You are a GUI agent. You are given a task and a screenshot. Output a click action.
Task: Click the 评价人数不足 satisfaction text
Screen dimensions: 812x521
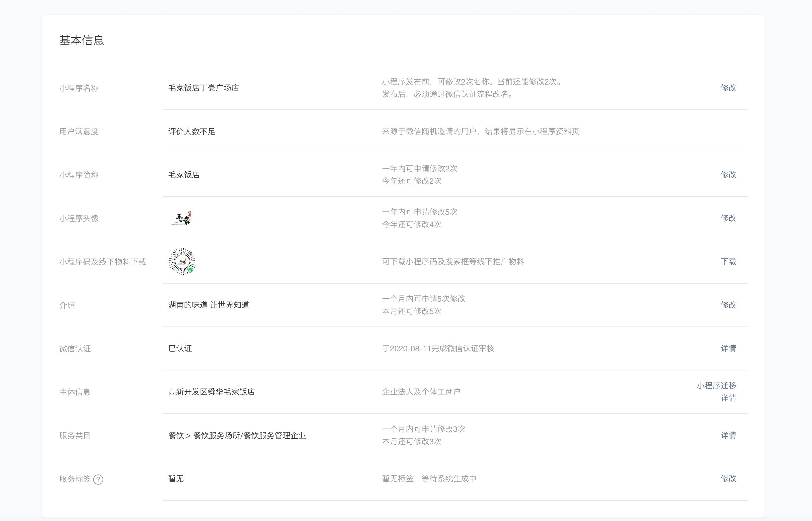pos(192,132)
